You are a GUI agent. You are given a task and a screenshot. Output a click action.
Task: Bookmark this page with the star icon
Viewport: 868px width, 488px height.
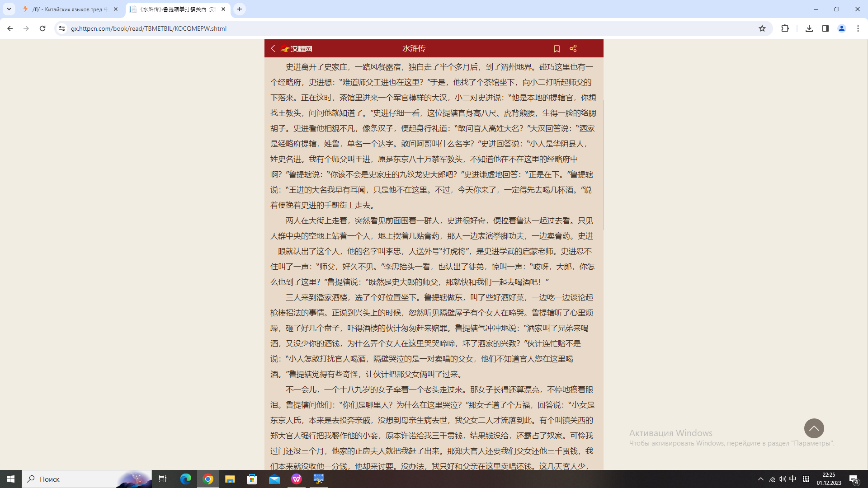coord(762,28)
